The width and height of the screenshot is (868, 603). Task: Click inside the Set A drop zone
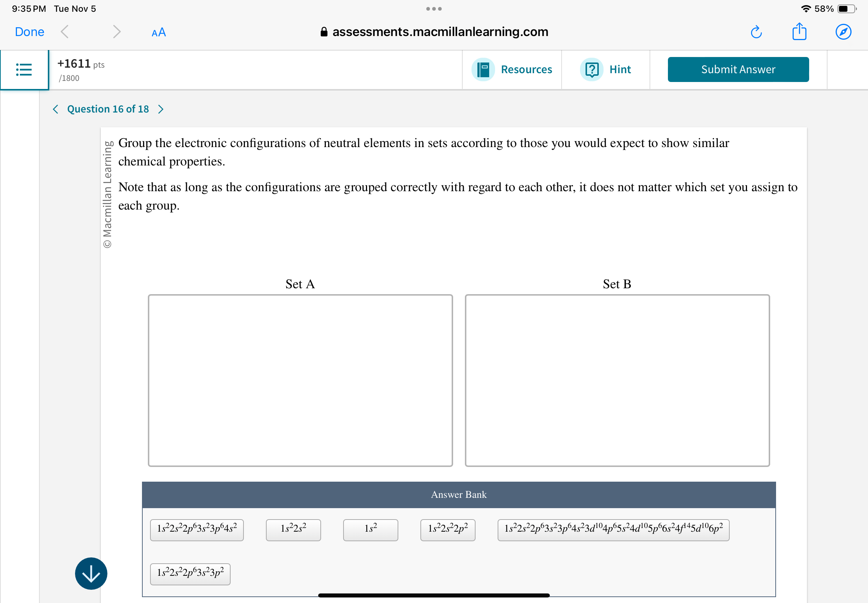(x=300, y=380)
